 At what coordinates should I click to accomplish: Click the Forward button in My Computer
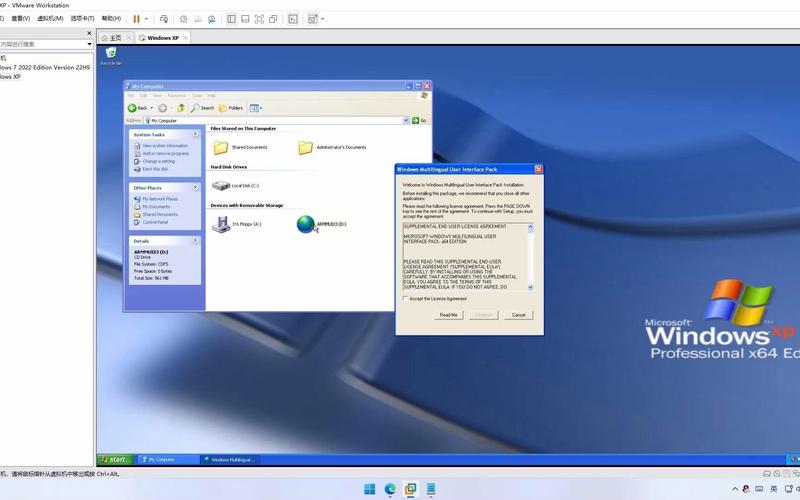[162, 108]
